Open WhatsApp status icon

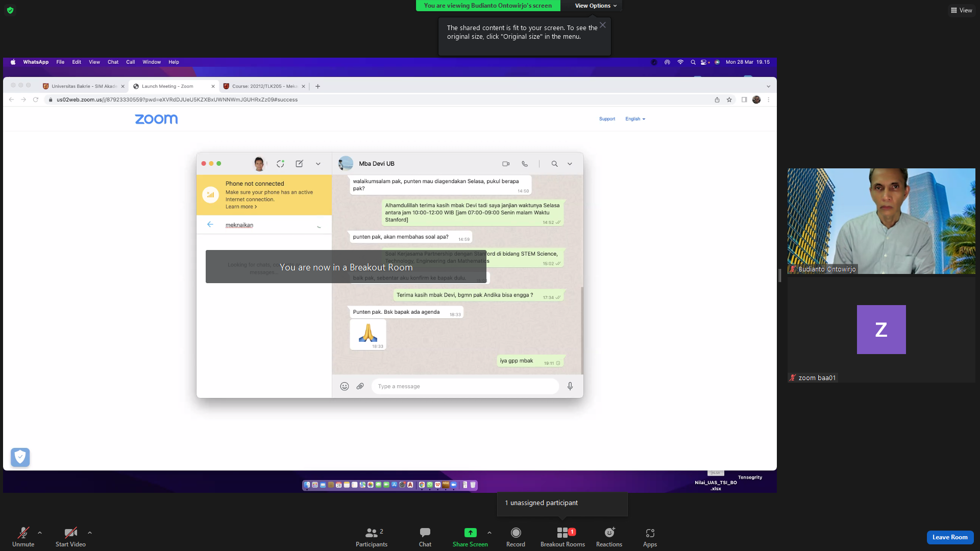pos(280,164)
